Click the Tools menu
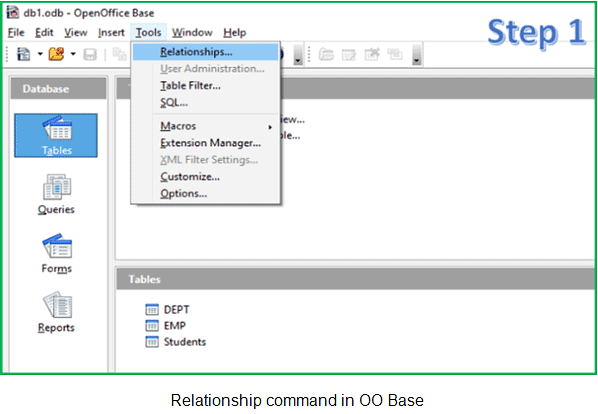The image size is (598, 414). [x=148, y=33]
